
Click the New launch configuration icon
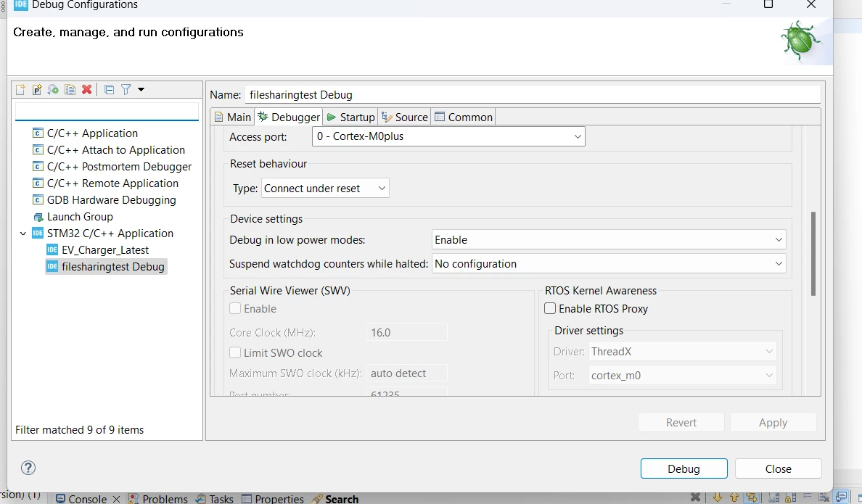click(x=20, y=90)
